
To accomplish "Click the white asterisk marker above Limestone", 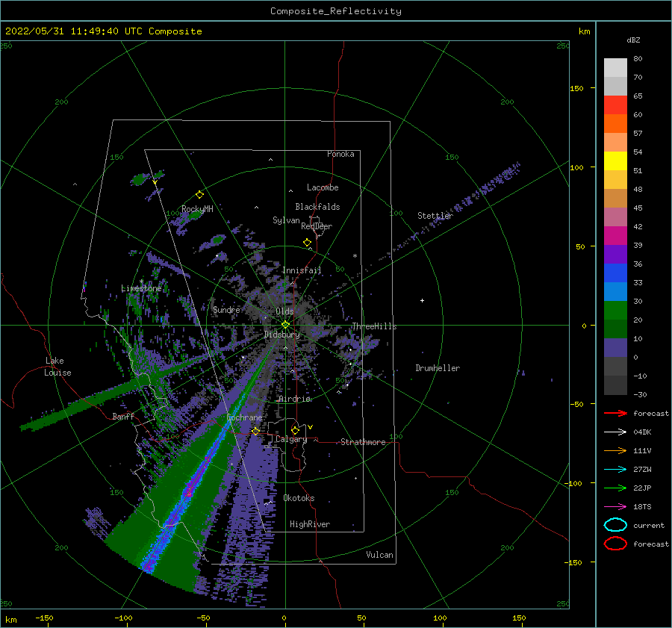I will [141, 282].
